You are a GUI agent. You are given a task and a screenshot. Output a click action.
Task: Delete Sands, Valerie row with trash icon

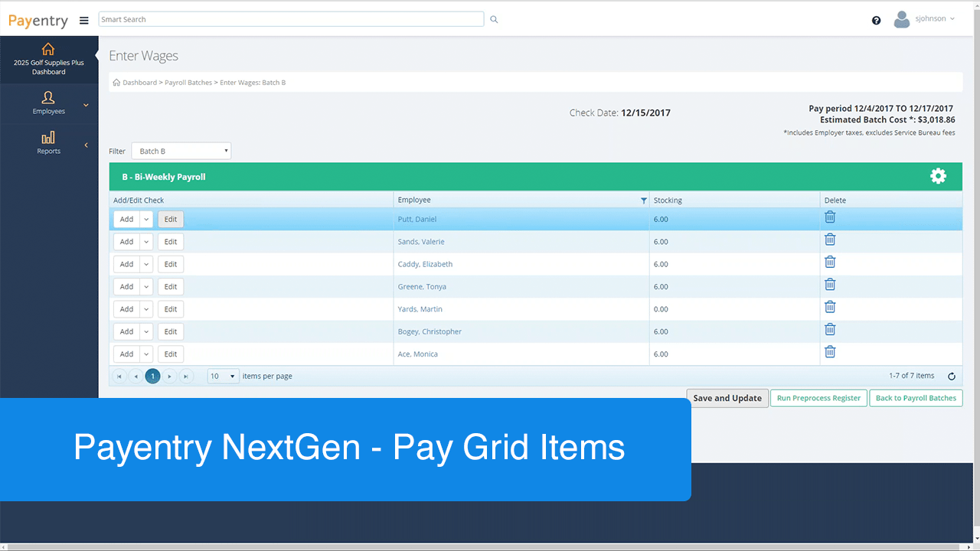coord(830,240)
